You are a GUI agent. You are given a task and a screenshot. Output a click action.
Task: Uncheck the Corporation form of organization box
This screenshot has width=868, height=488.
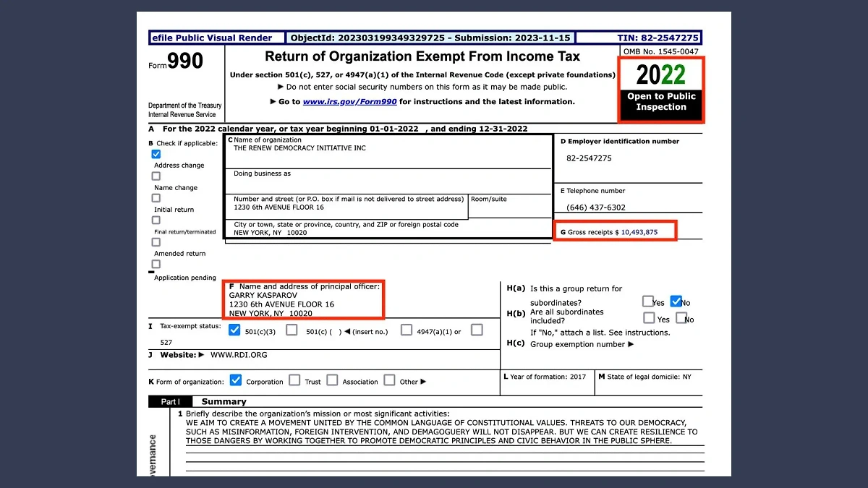click(x=236, y=380)
